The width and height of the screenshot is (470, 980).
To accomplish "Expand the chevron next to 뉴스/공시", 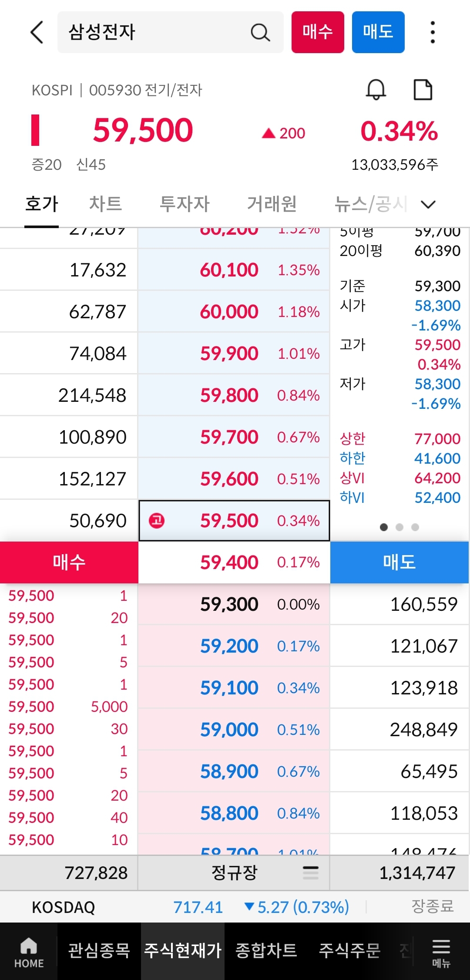I will 428,204.
